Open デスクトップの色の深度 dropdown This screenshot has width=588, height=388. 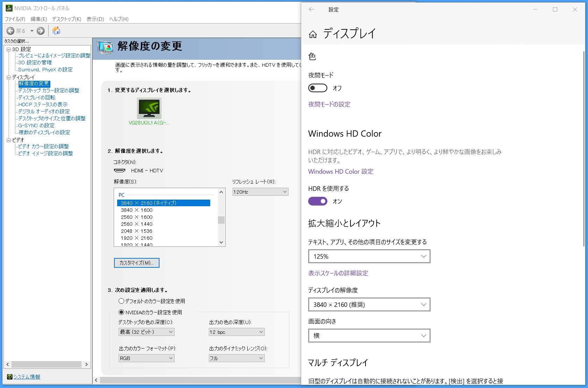[147, 332]
